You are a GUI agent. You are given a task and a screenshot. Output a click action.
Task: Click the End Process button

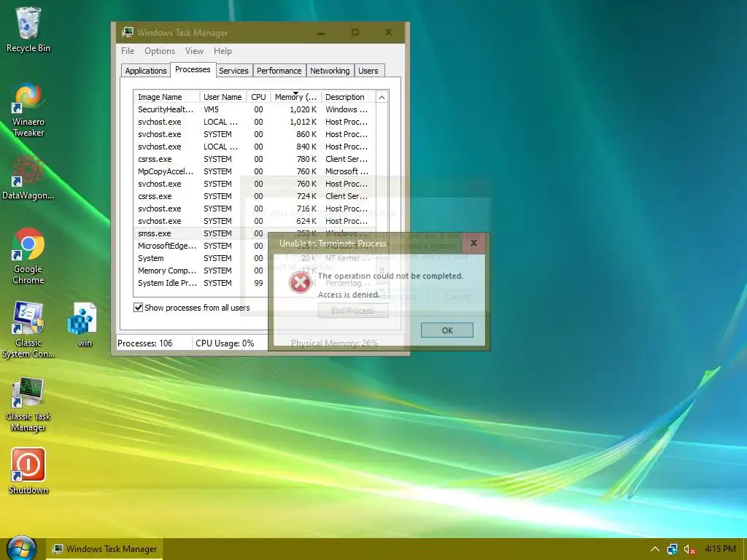point(352,311)
